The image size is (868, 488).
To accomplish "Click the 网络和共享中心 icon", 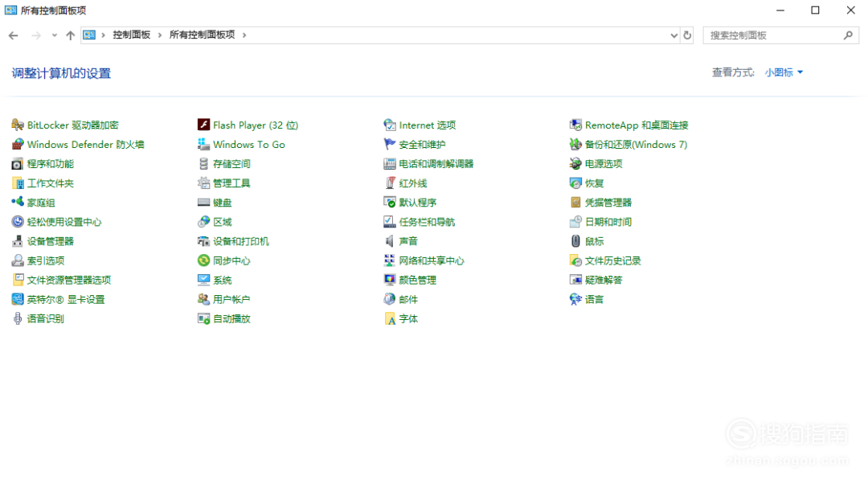I will click(390, 260).
